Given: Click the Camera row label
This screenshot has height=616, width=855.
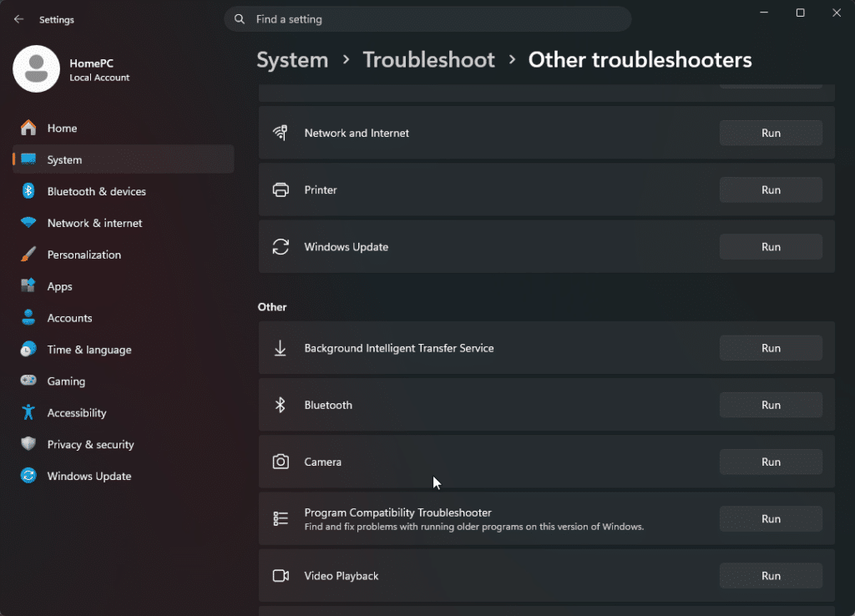Looking at the screenshot, I should (x=323, y=462).
